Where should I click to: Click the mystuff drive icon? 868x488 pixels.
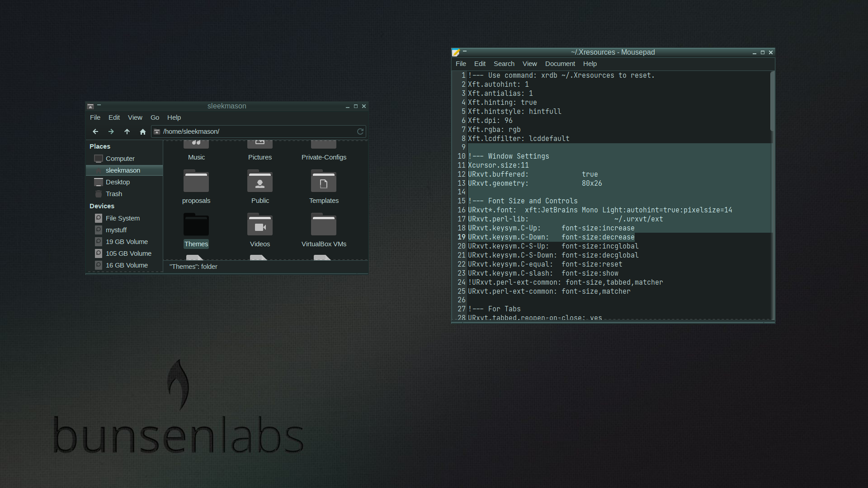coord(99,230)
